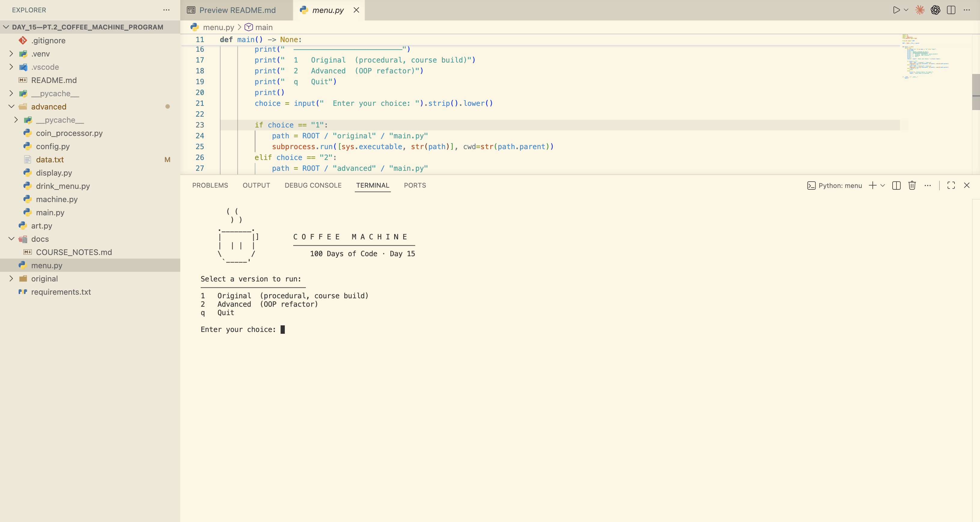Image resolution: width=980 pixels, height=522 pixels.
Task: Open requirements.txt file
Action: point(90,292)
